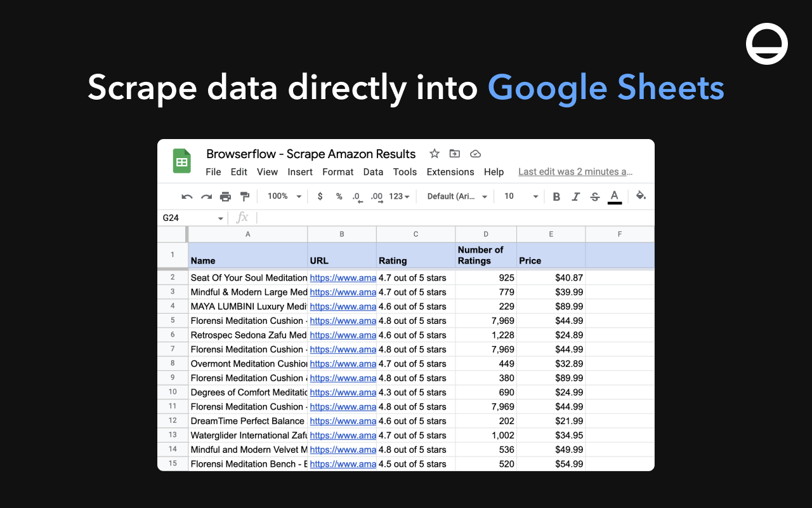Viewport: 812px width, 508px height.
Task: Format as percent with % icon
Action: point(339,196)
